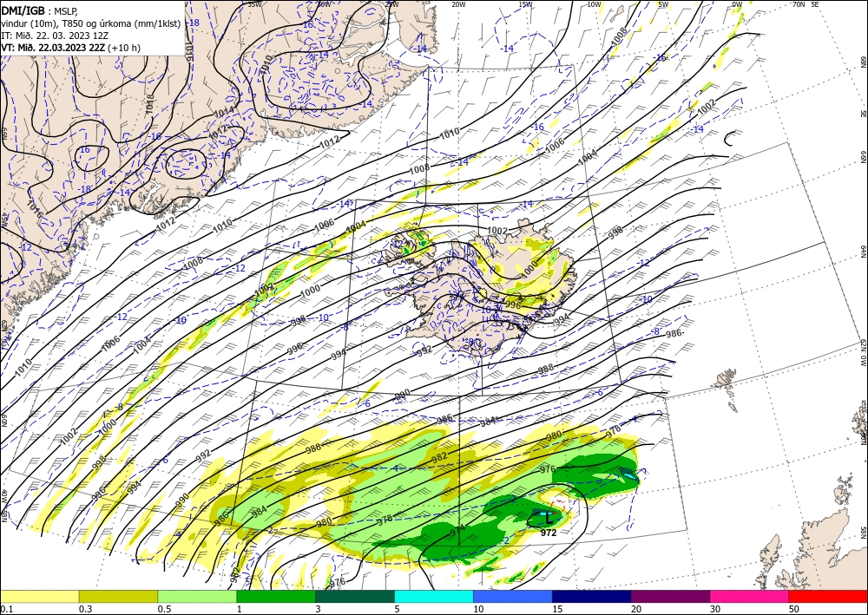Click the '25W' longitude label
Screen dimensions: 868x615
(391, 4)
